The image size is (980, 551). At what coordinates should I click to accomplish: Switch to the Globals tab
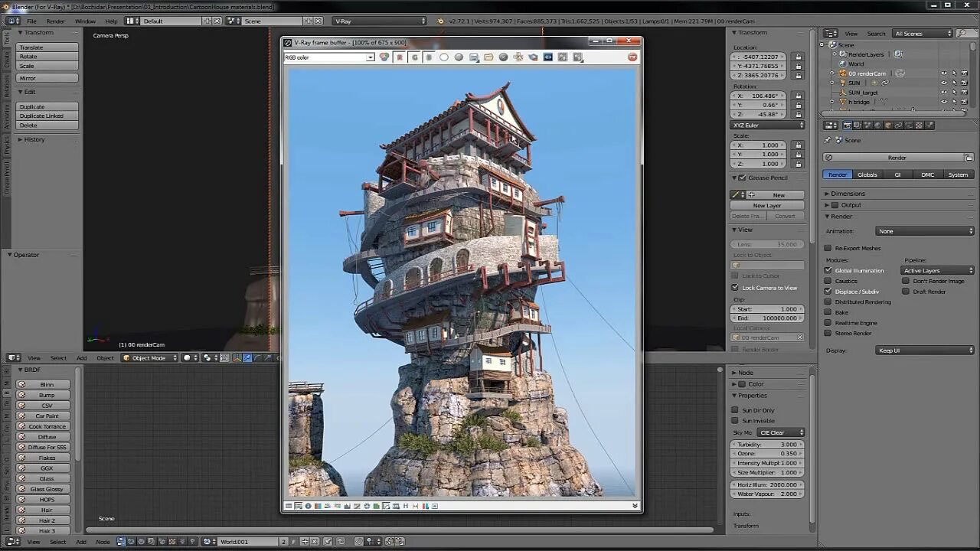click(867, 174)
